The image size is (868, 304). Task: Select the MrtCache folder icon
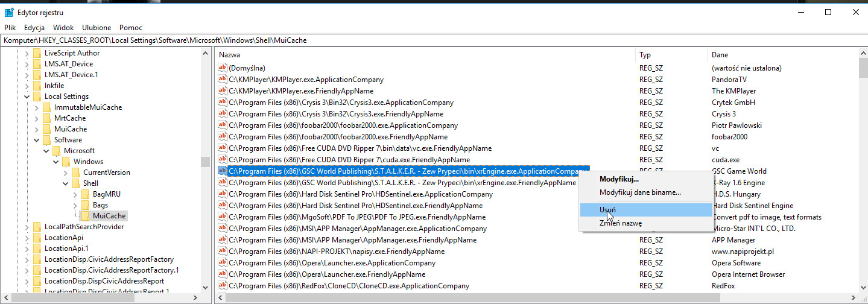(46, 118)
